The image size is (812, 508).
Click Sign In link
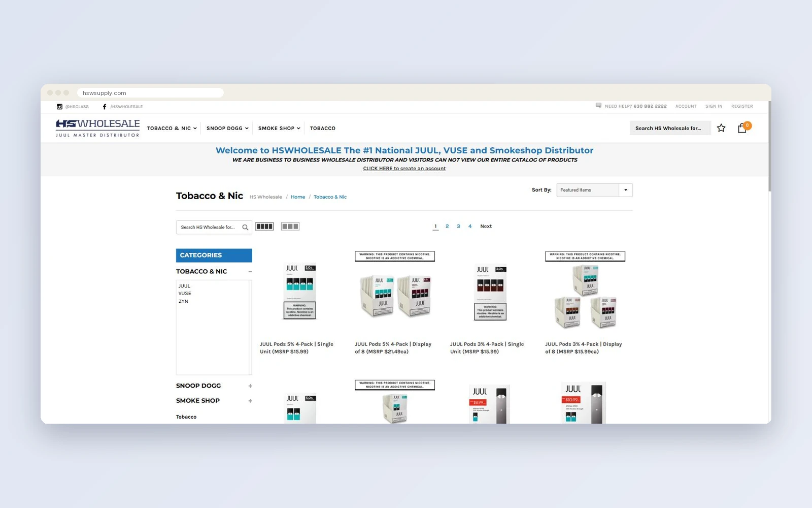pyautogui.click(x=714, y=106)
